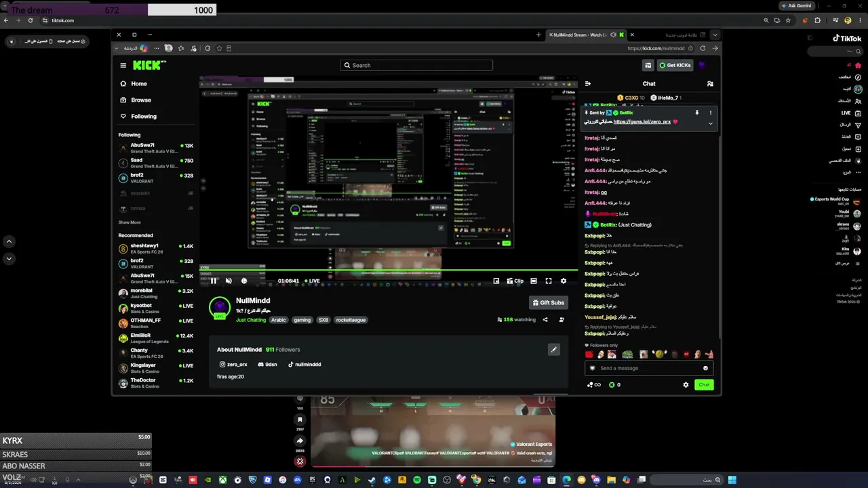Open the purple profile avatar in Kick header
The height and width of the screenshot is (488, 868).
[702, 65]
